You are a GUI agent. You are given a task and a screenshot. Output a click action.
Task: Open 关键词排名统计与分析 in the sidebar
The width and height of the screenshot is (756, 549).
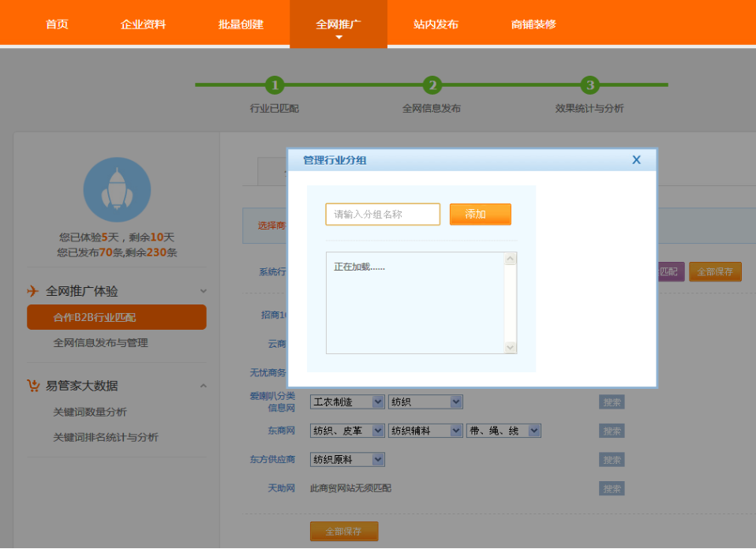(106, 438)
